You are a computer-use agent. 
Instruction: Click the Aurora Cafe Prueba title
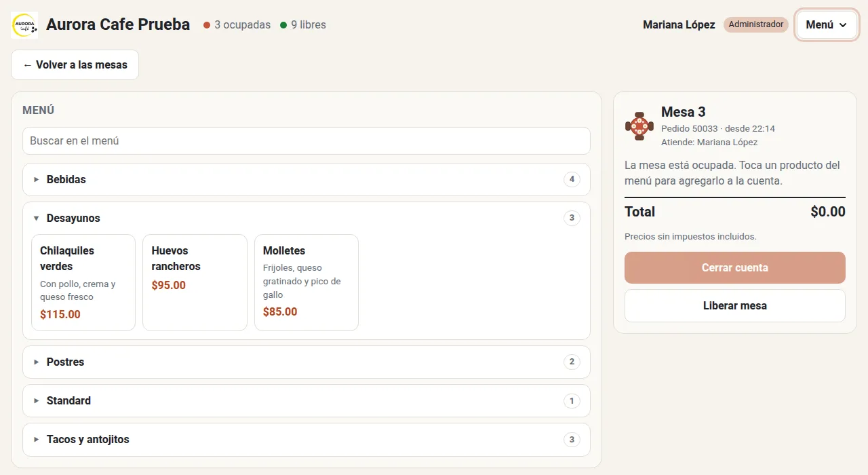(118, 25)
